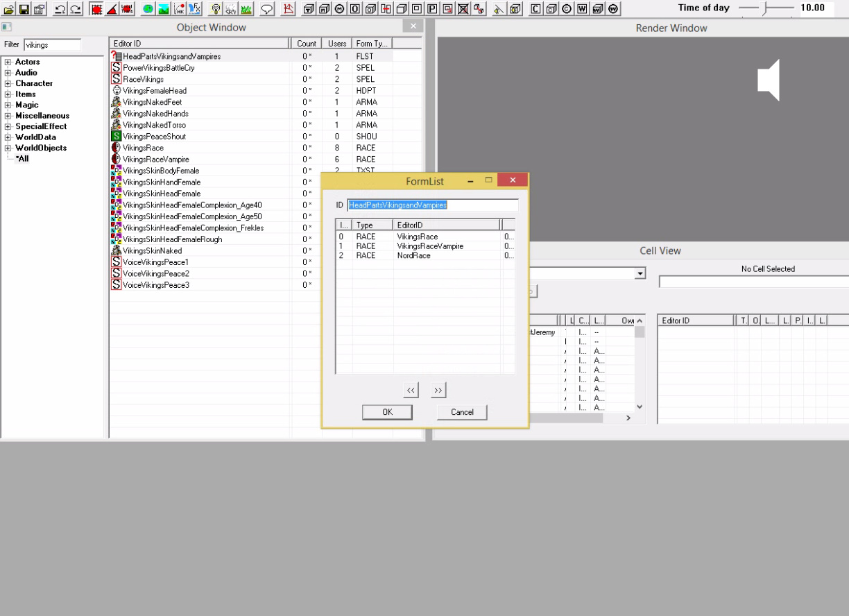The image size is (849, 616).
Task: Click the open file folder icon
Action: tap(9, 9)
